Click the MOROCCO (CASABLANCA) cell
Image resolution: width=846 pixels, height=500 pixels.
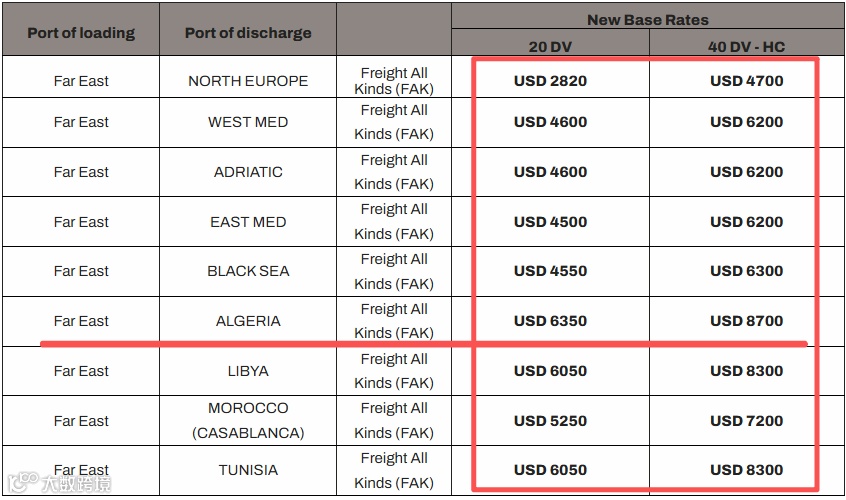pyautogui.click(x=248, y=420)
